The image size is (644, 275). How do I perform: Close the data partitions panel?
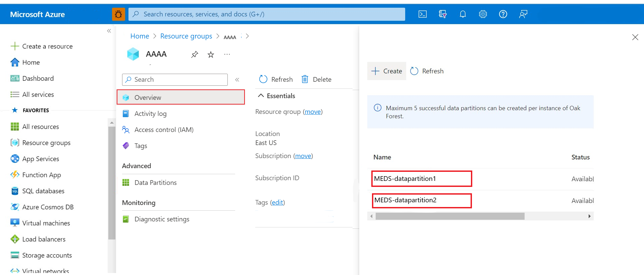pyautogui.click(x=635, y=37)
